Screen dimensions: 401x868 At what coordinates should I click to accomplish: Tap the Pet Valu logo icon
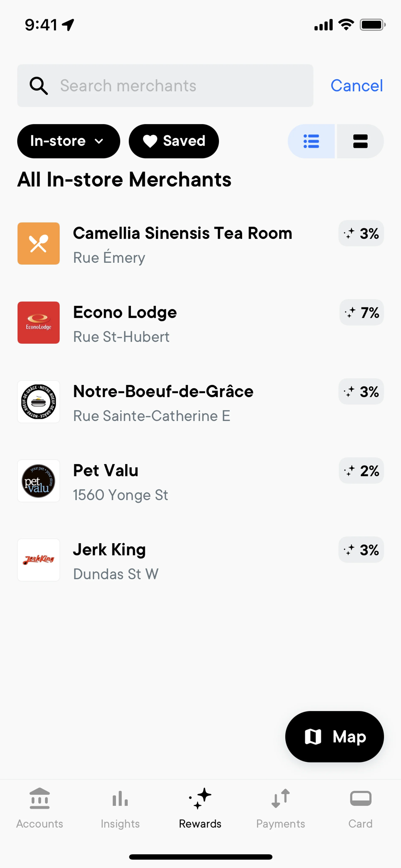click(x=39, y=481)
